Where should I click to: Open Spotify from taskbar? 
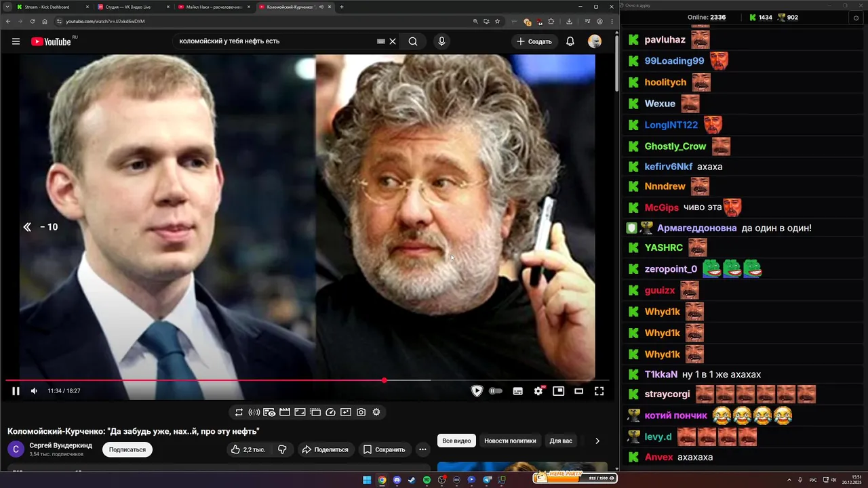(427, 480)
